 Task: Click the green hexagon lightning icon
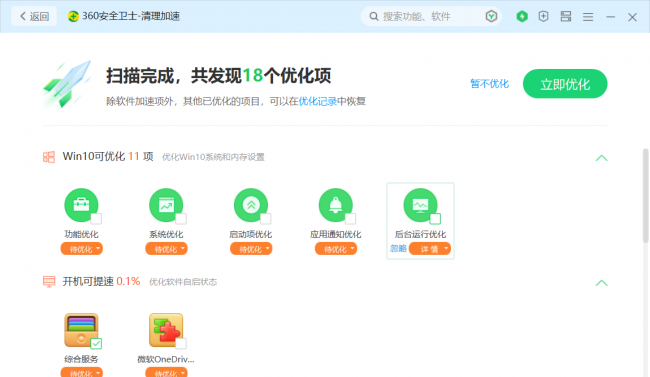pos(522,16)
